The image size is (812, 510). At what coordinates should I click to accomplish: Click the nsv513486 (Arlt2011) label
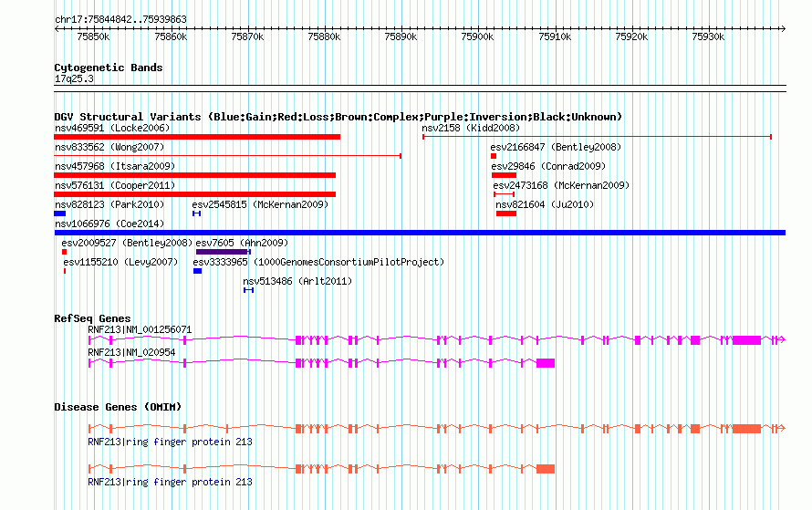point(297,281)
